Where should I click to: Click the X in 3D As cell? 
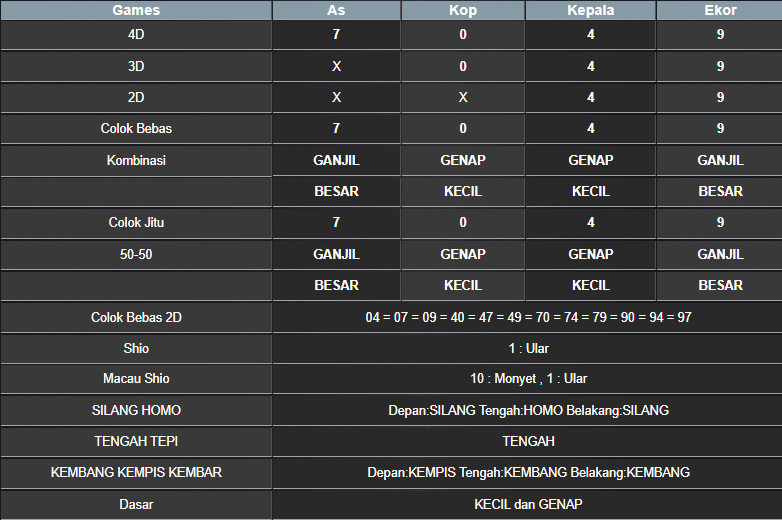click(x=337, y=66)
